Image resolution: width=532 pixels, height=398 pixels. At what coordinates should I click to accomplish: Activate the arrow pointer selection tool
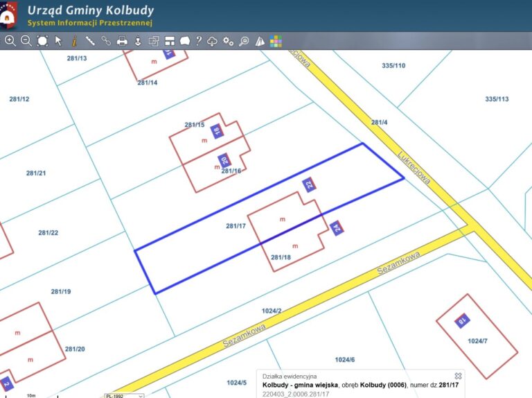coord(58,41)
